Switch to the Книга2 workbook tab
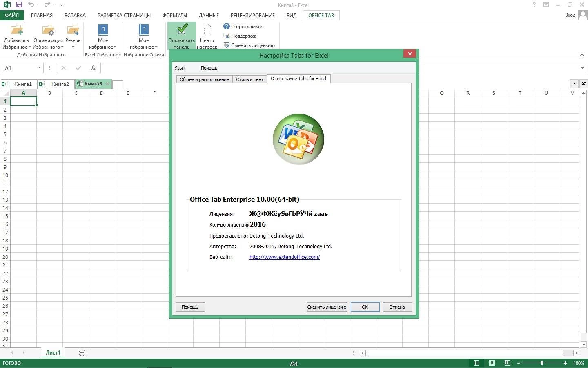The width and height of the screenshot is (588, 368). click(56, 84)
